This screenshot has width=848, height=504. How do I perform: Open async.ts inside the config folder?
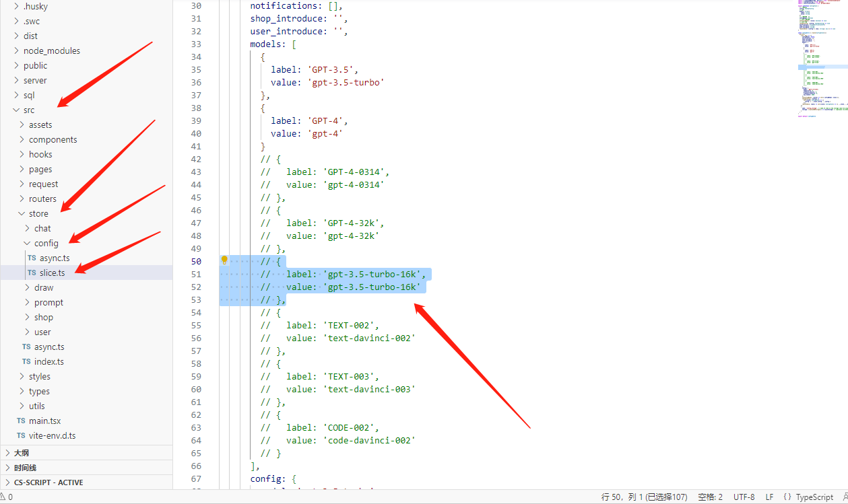tap(54, 258)
